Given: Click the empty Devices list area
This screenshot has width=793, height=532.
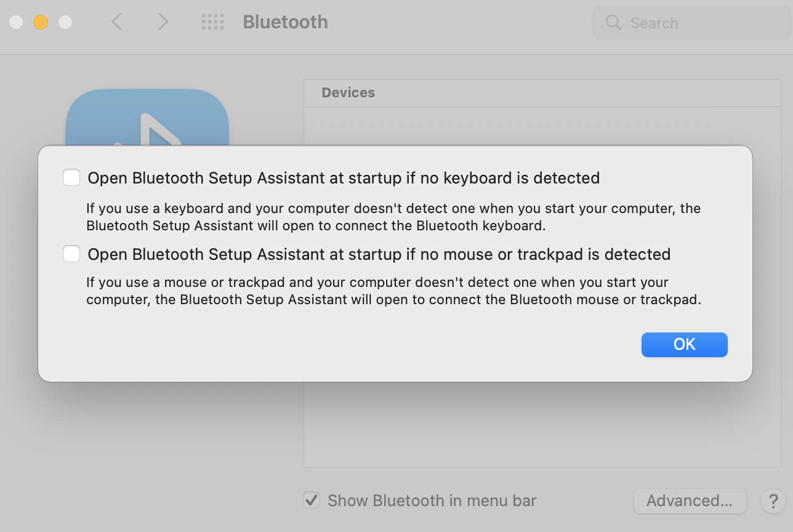Looking at the screenshot, I should pyautogui.click(x=542, y=425).
